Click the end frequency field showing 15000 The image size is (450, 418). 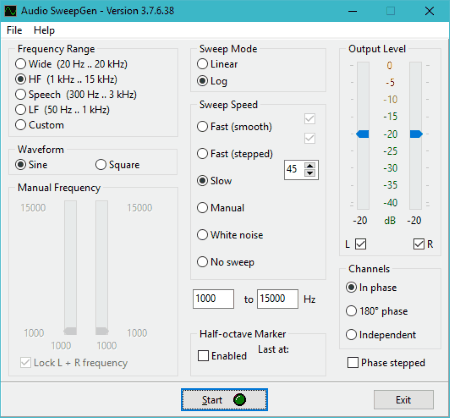click(x=277, y=299)
